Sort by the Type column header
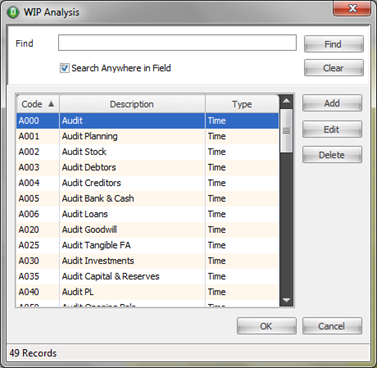This screenshot has height=368, width=377. click(242, 104)
